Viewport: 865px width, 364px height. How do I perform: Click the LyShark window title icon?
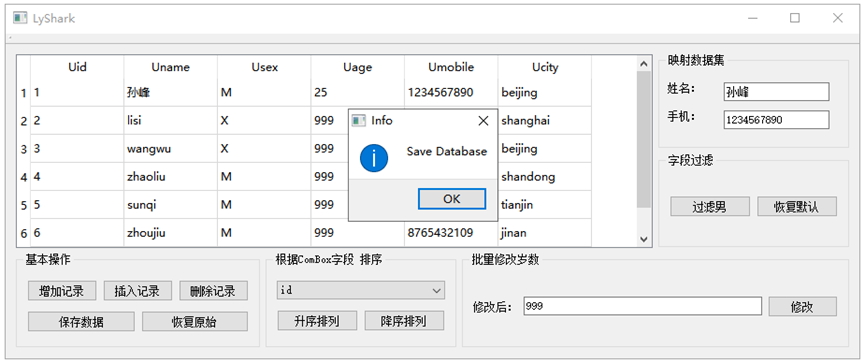click(x=20, y=18)
